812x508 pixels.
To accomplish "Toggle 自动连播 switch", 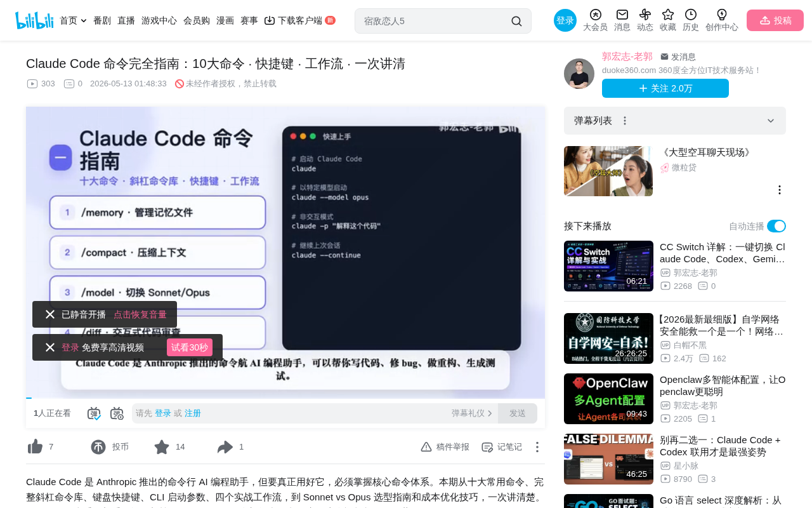I will click(x=776, y=226).
